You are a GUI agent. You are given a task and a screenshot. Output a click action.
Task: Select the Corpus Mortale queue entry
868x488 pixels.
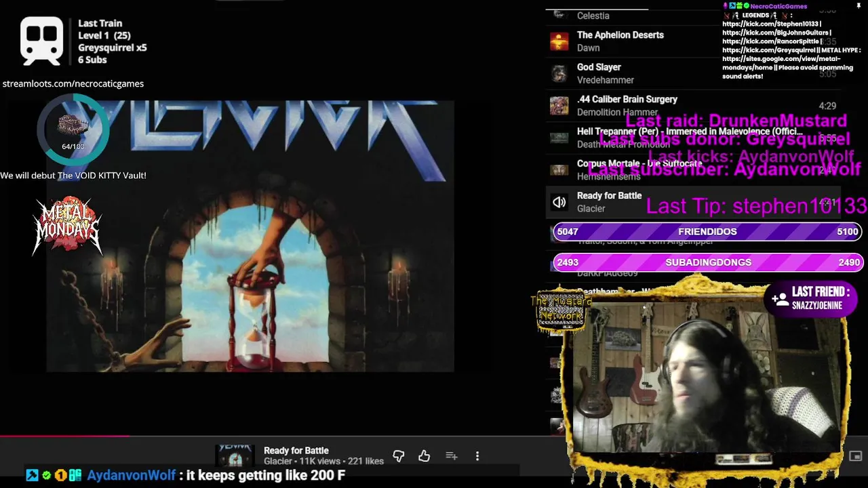(693, 170)
